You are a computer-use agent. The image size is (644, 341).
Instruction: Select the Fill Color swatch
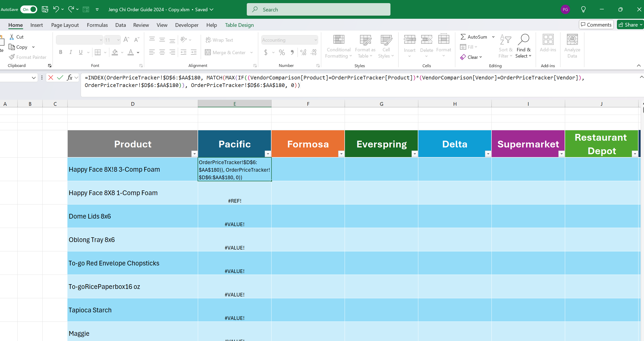click(115, 52)
